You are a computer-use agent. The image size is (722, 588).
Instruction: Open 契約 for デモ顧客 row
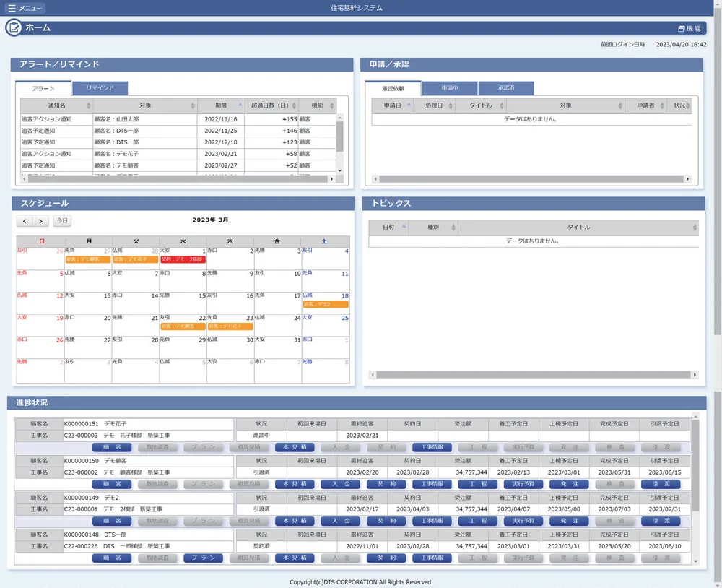point(386,484)
